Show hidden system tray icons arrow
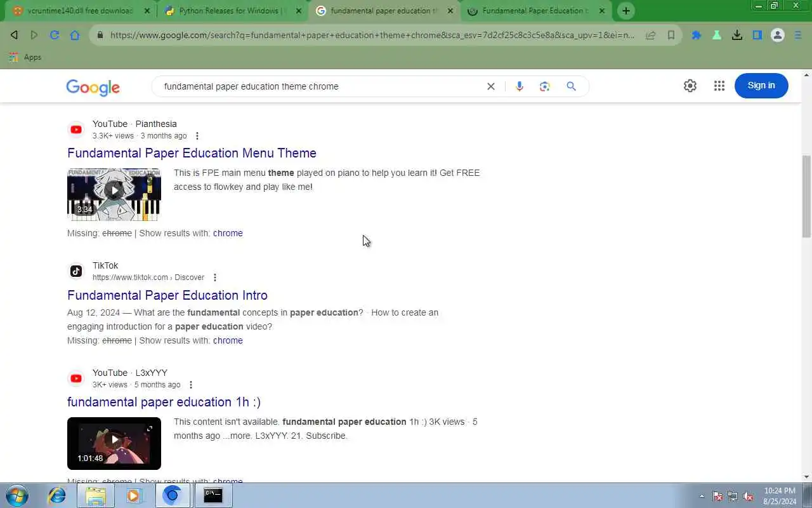This screenshot has width=812, height=508. pos(702,496)
